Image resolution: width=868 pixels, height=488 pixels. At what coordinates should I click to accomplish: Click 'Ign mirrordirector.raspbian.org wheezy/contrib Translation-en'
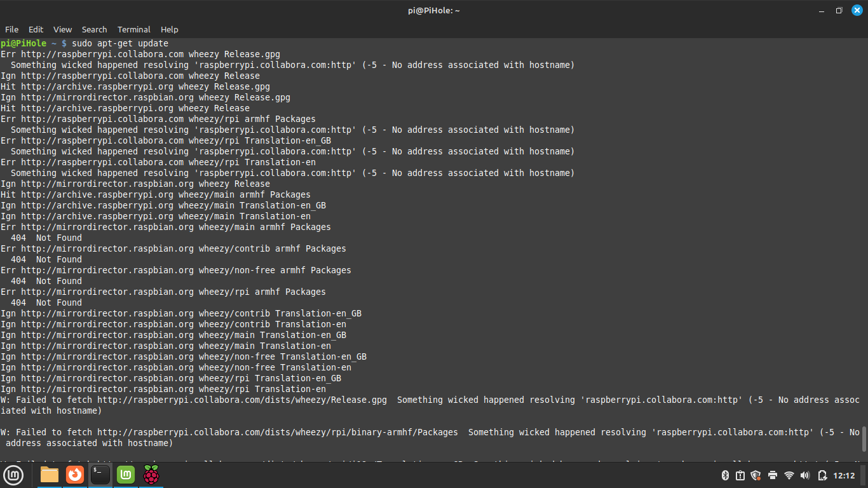pyautogui.click(x=173, y=324)
